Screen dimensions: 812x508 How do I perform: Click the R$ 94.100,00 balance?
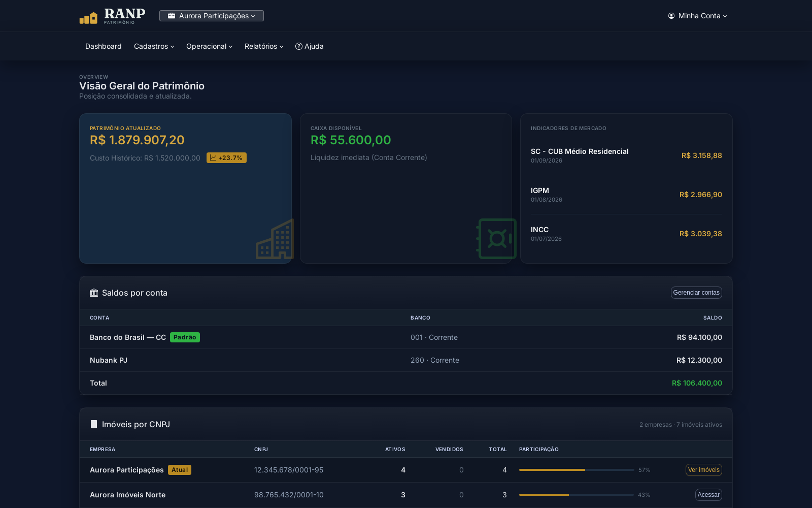tap(699, 337)
